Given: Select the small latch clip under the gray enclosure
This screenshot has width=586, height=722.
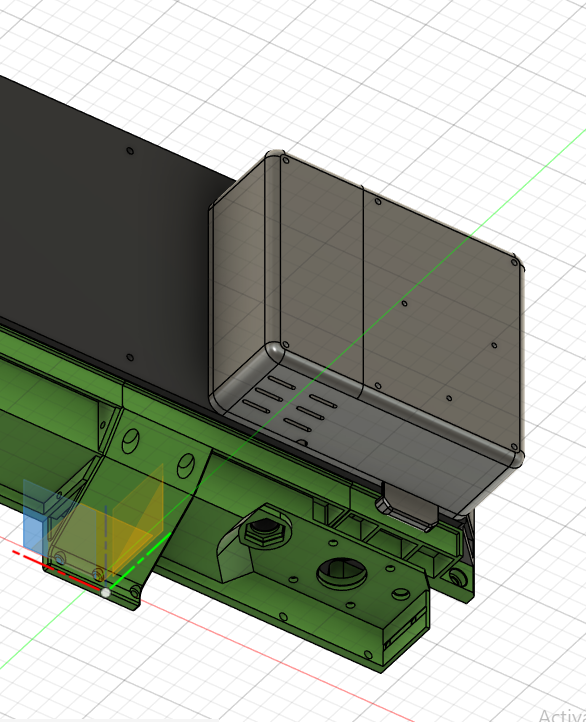Looking at the screenshot, I should (407, 507).
